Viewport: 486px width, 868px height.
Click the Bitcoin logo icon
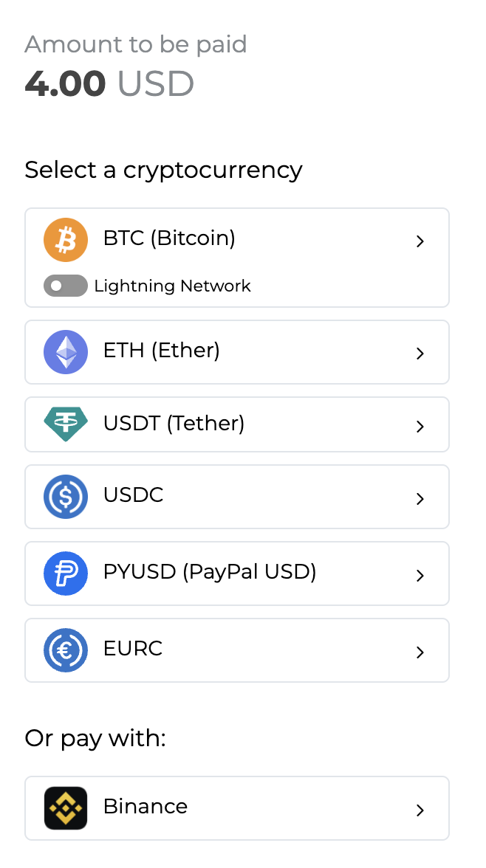coord(66,239)
